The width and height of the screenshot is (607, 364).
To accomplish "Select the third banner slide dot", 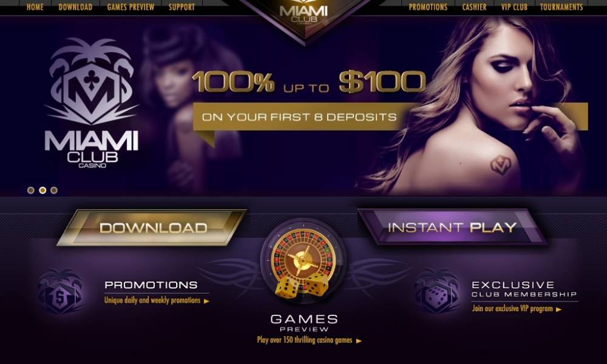I will [54, 190].
